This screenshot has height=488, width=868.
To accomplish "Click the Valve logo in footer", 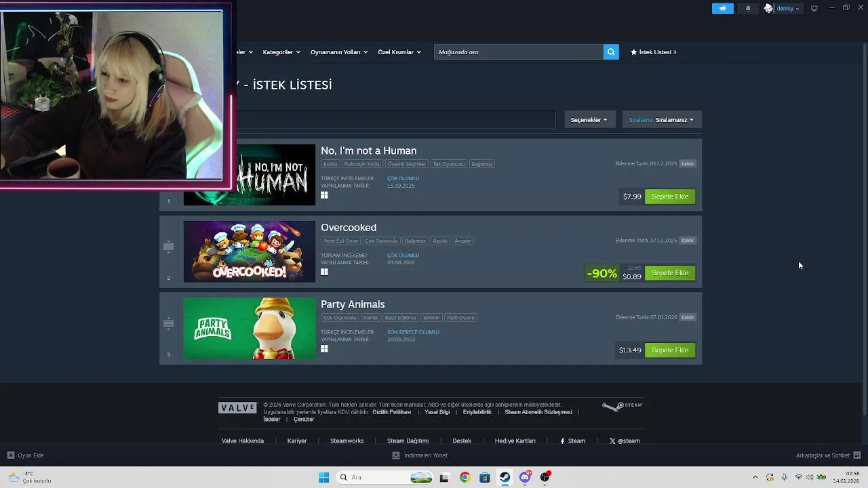I will 238,407.
